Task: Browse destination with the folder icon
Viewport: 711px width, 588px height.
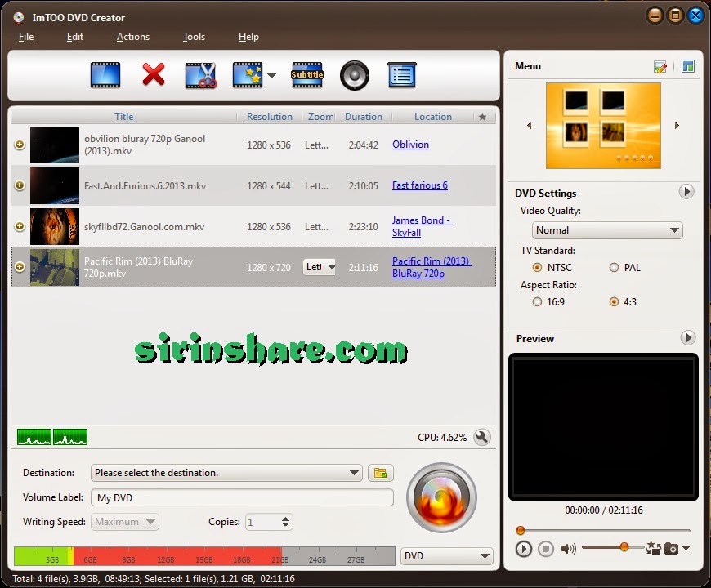Action: coord(381,473)
